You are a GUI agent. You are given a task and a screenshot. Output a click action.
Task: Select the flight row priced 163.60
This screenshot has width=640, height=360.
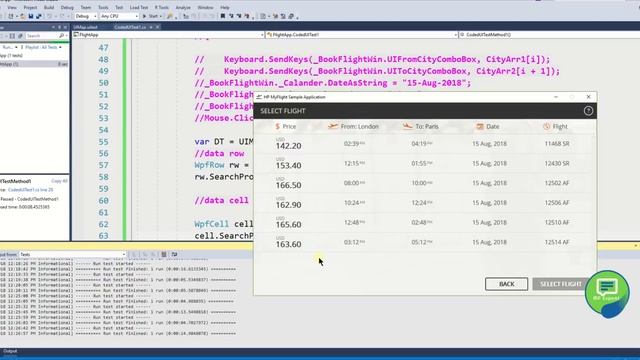pos(424,242)
